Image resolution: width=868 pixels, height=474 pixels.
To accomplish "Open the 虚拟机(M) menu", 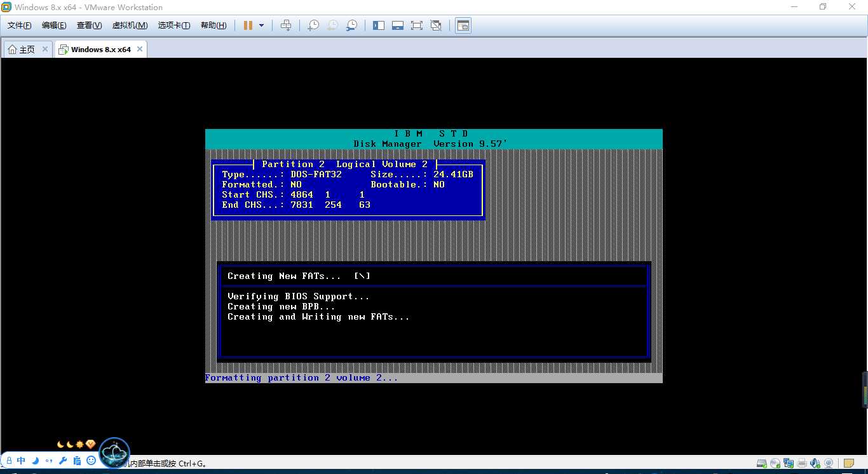I will click(130, 25).
